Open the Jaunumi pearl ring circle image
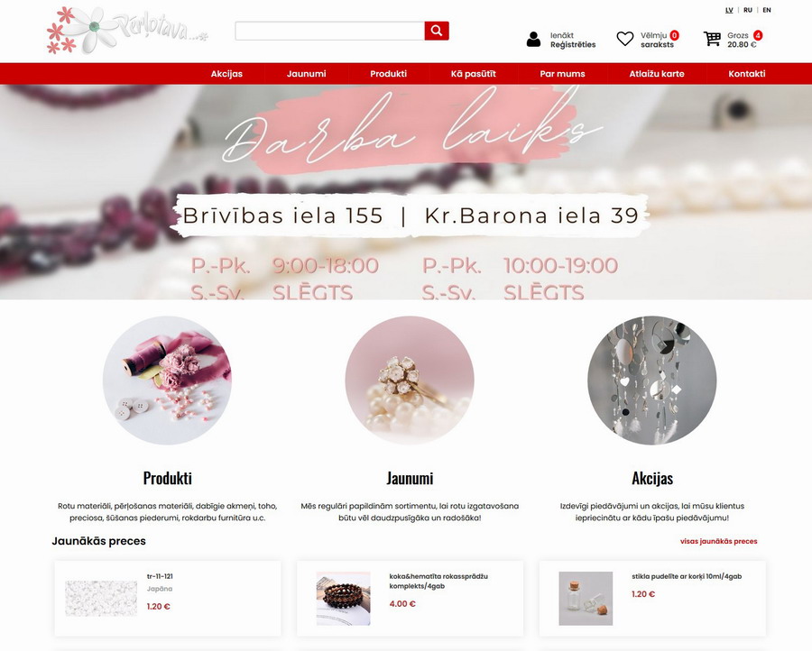The height and width of the screenshot is (651, 812). (x=410, y=381)
